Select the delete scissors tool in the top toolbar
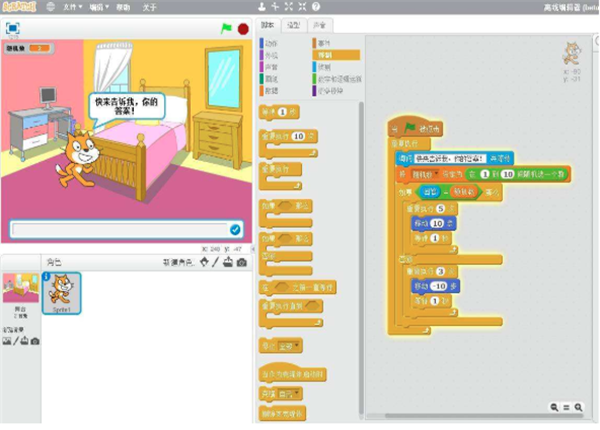Screen dimensions: 600x430 275,7
